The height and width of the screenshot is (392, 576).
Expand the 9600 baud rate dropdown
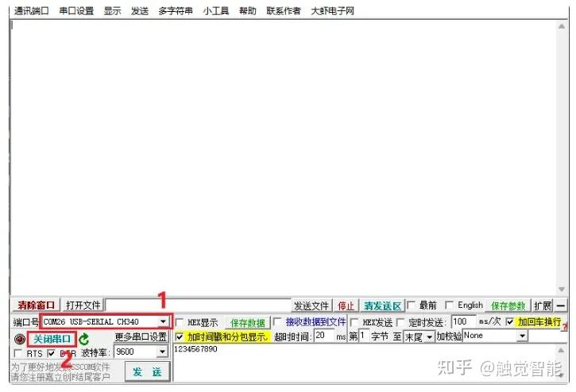[x=162, y=352]
